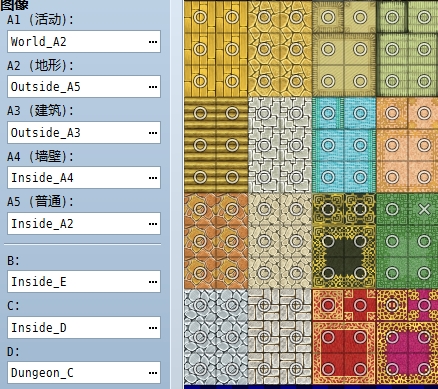
Task: Toggle middle-left circle on tan woven mat tile
Action: [x=328, y=49]
